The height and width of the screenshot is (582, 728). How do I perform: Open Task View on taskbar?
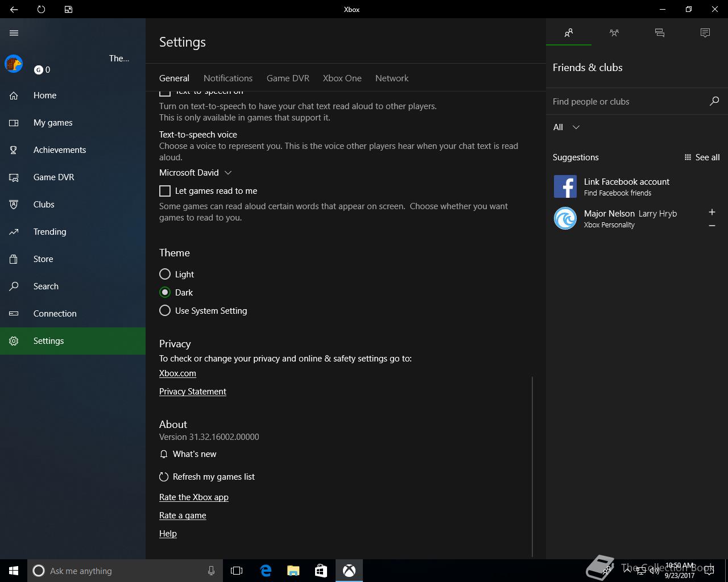pyautogui.click(x=237, y=571)
